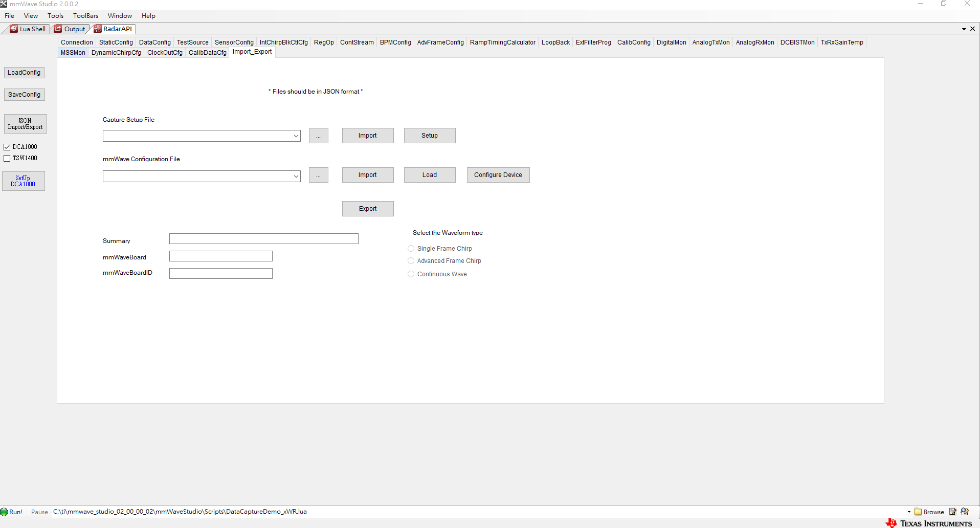
Task: Browse for mmWave Configuration File
Action: (319, 175)
